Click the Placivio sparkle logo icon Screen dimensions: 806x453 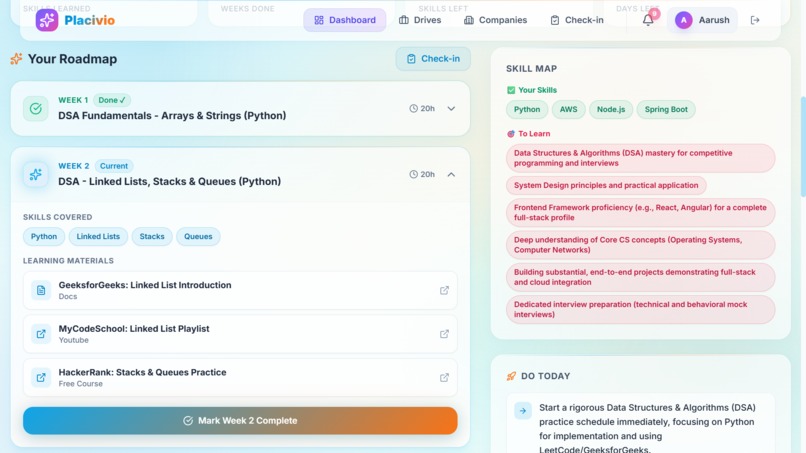[x=47, y=20]
